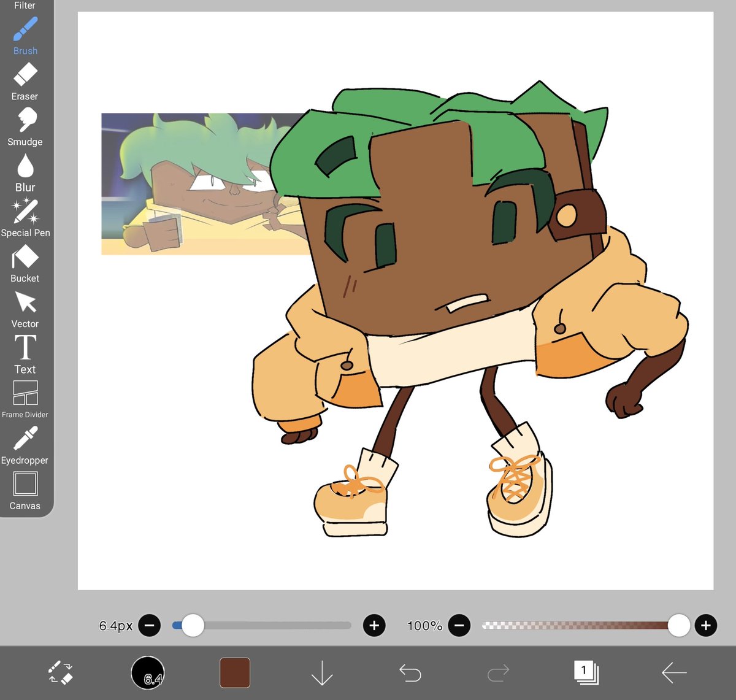The height and width of the screenshot is (700, 736).
Task: Select the Frame Divider tool
Action: pos(25,400)
